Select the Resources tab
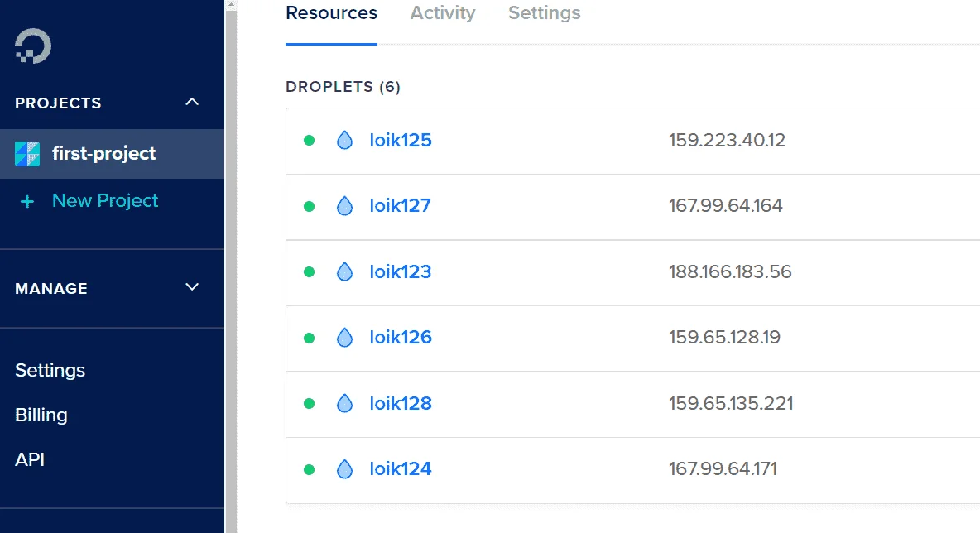The width and height of the screenshot is (980, 533). click(331, 13)
